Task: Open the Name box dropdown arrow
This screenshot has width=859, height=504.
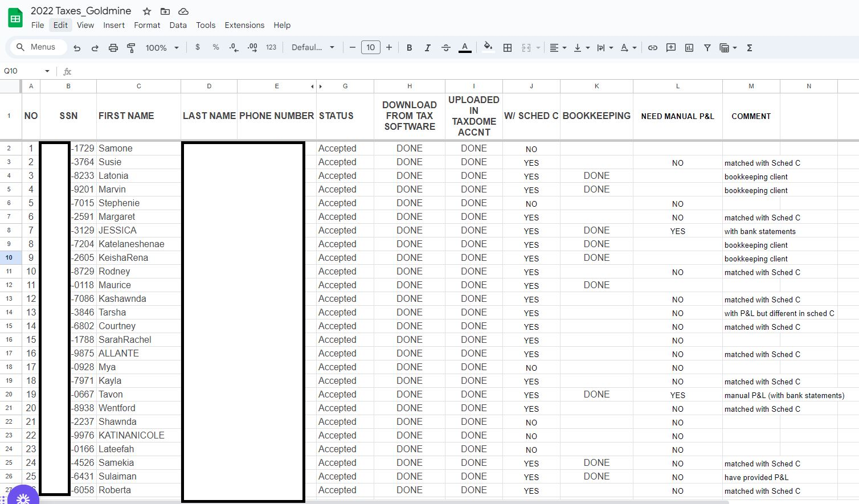Action: 47,71
